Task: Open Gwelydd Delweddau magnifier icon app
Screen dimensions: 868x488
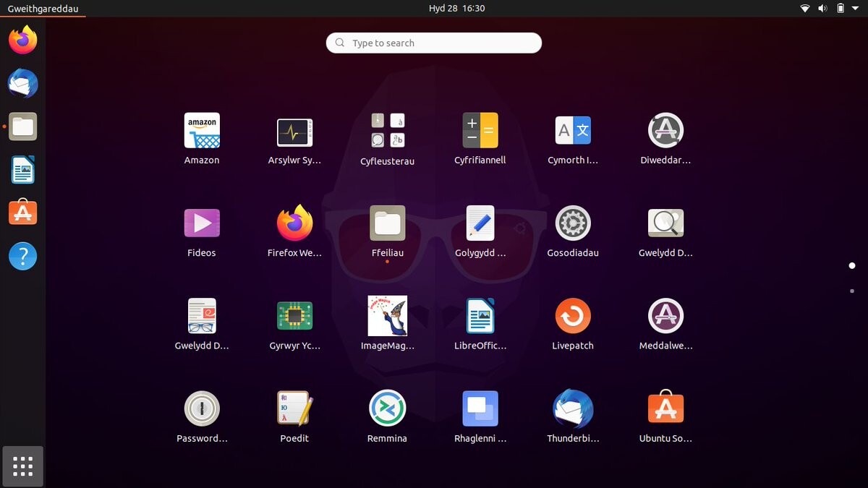Action: pos(665,223)
